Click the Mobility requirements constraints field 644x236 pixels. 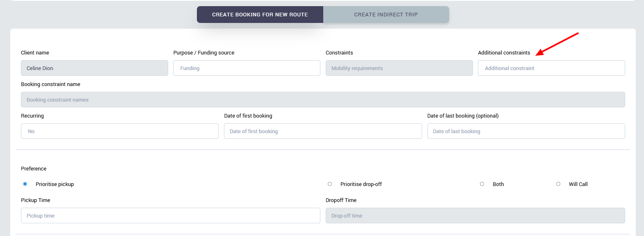click(x=399, y=68)
